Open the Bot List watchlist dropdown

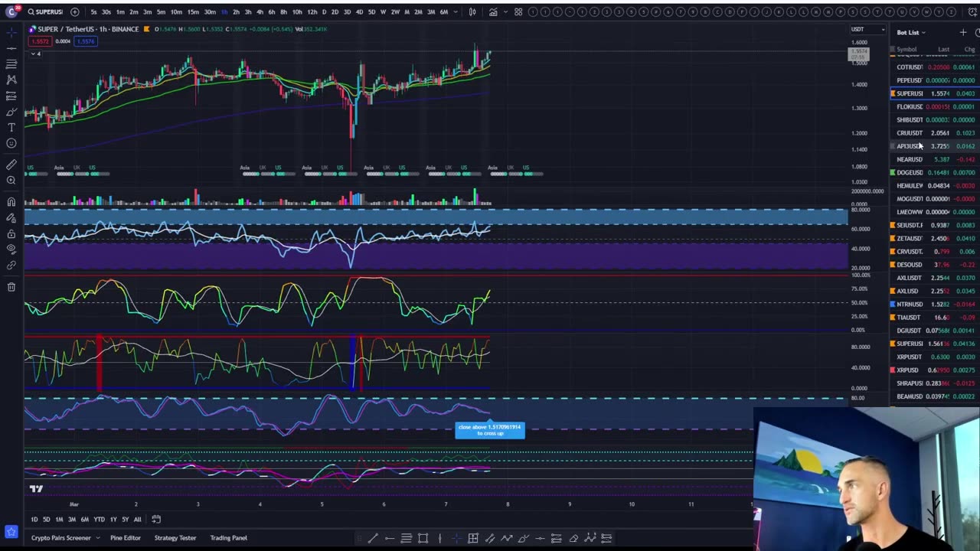pyautogui.click(x=911, y=32)
